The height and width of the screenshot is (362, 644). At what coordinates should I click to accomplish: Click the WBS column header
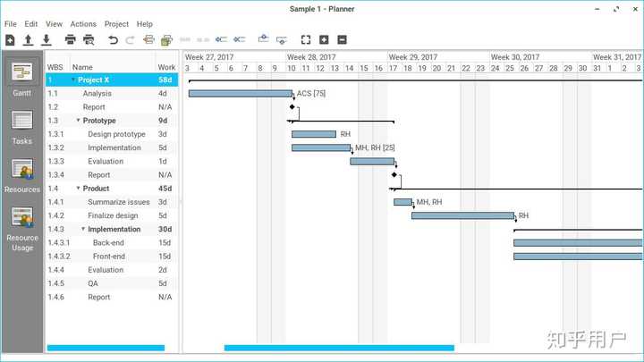coord(55,67)
